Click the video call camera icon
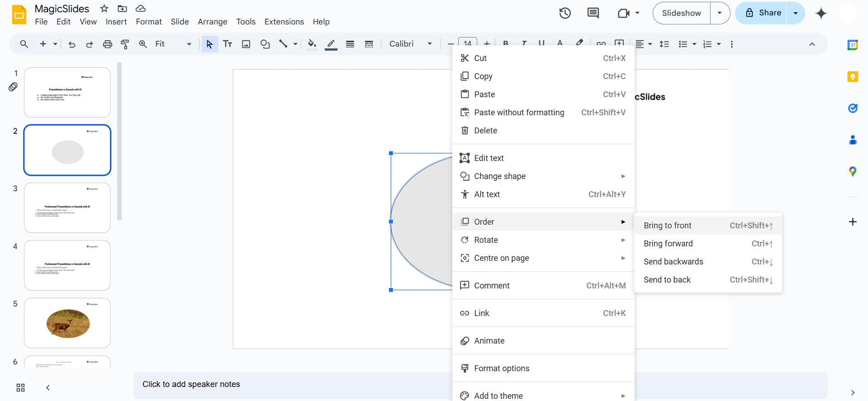This screenshot has width=868, height=401. click(624, 13)
